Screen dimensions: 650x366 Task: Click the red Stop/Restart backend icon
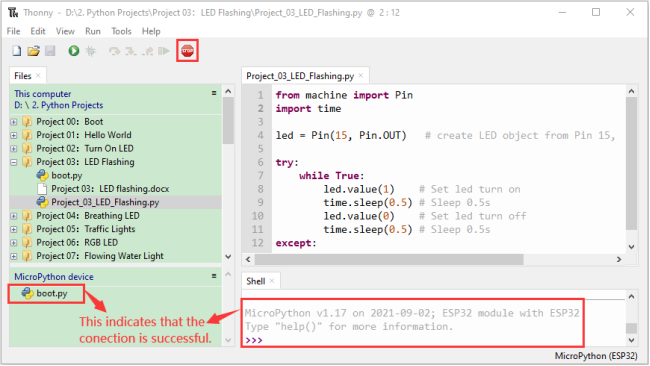click(187, 51)
